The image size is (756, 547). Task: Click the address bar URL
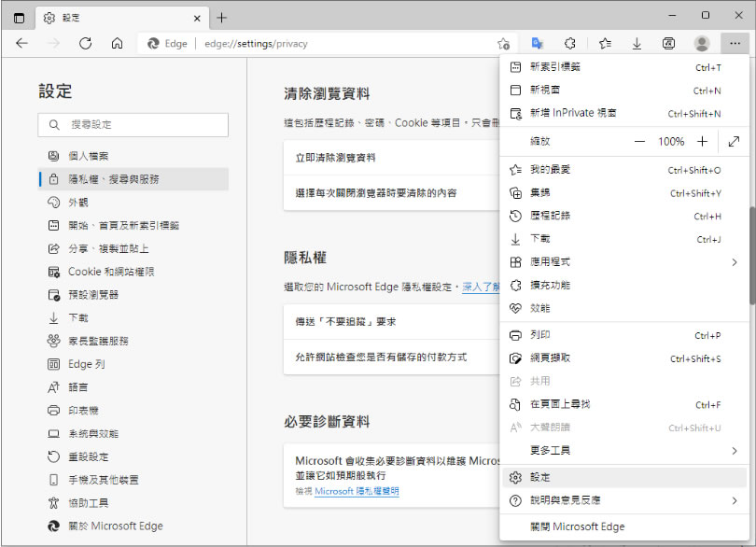point(256,44)
